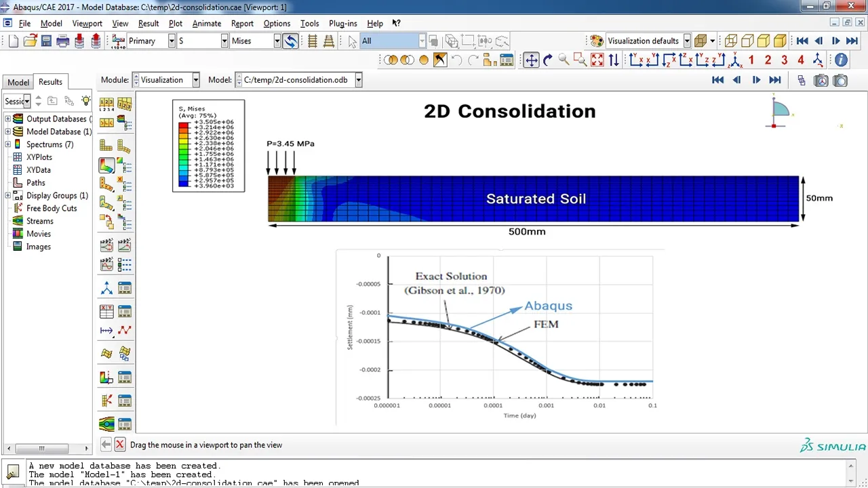The height and width of the screenshot is (488, 868).
Task: Open the Query information icon
Action: (x=841, y=60)
